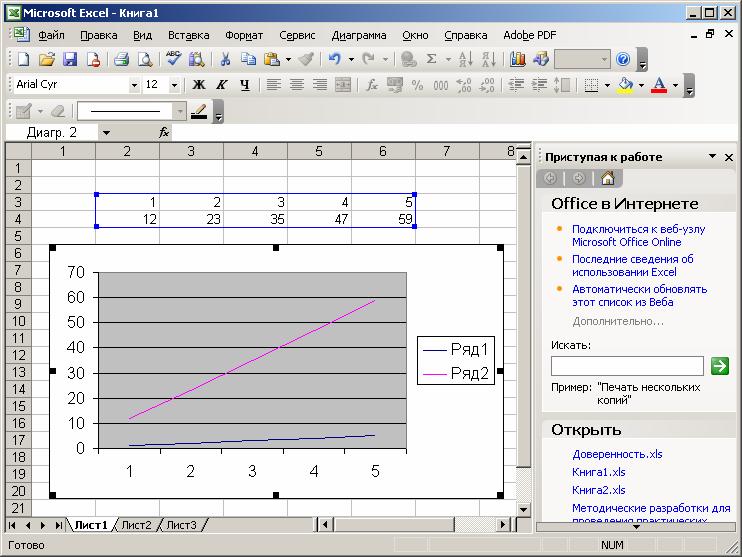Open the line style dropdown

coord(180,112)
